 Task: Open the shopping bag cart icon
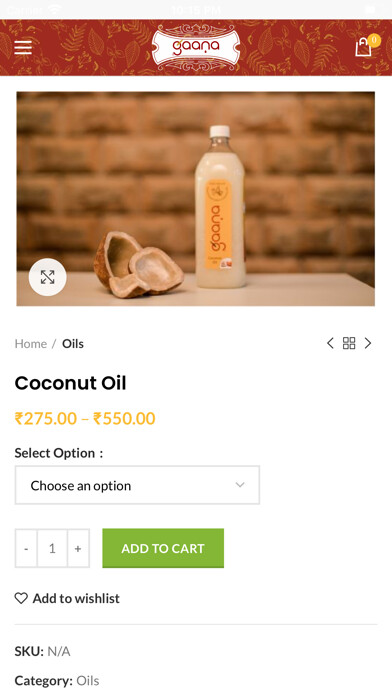(363, 47)
